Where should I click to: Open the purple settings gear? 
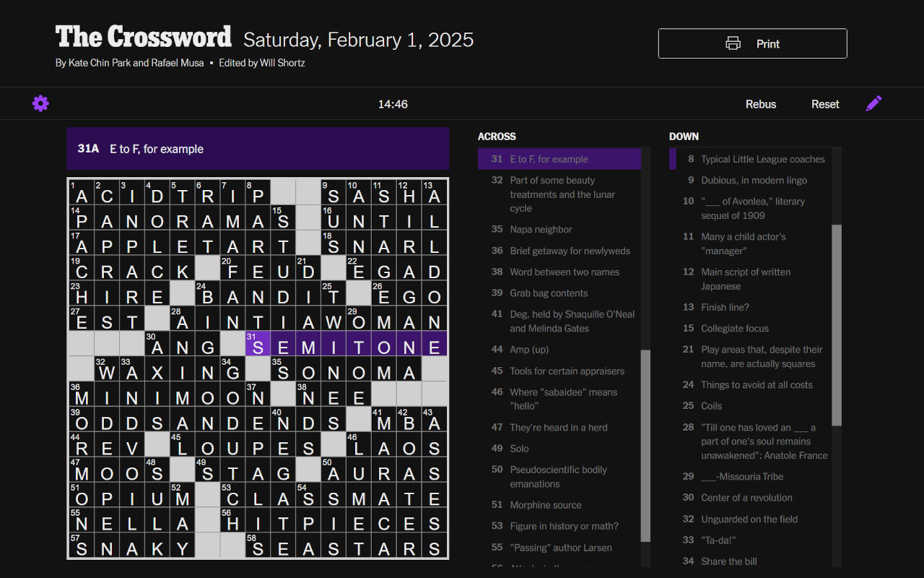(x=40, y=103)
